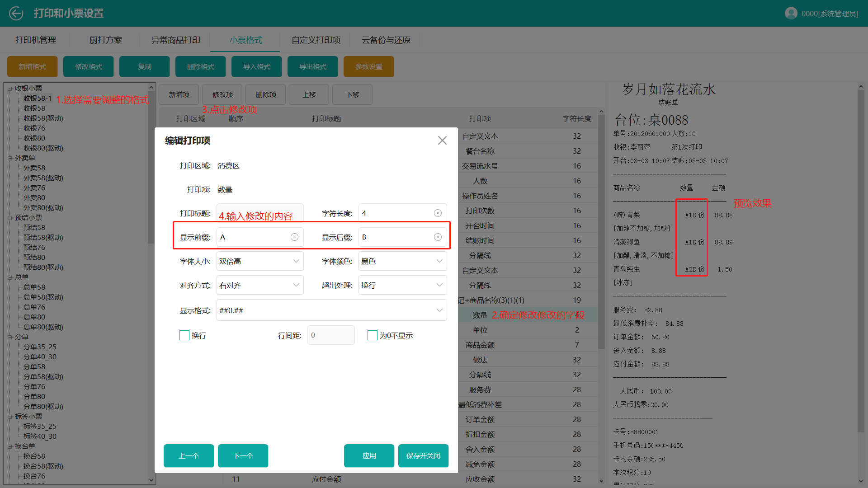Switch to the 异常商品打印 tab
This screenshot has height=488, width=868.
pyautogui.click(x=176, y=40)
